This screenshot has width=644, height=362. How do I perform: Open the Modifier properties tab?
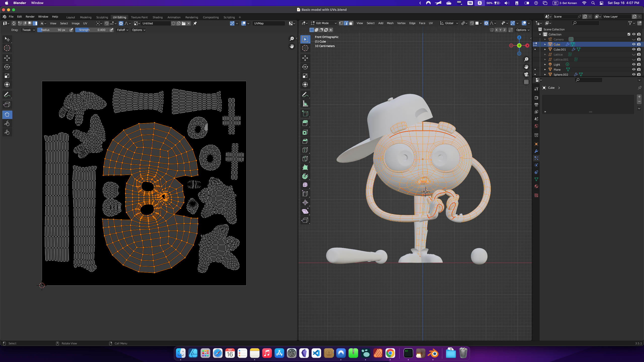[536, 151]
